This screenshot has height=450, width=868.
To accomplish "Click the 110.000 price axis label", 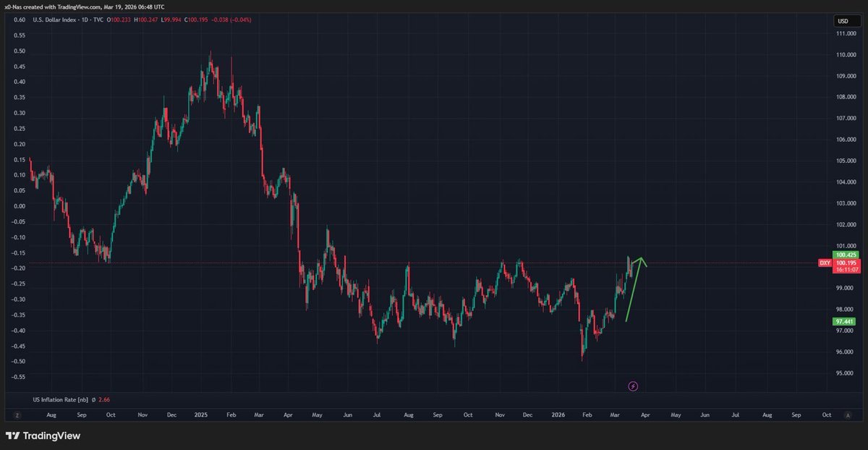I will (x=846, y=54).
